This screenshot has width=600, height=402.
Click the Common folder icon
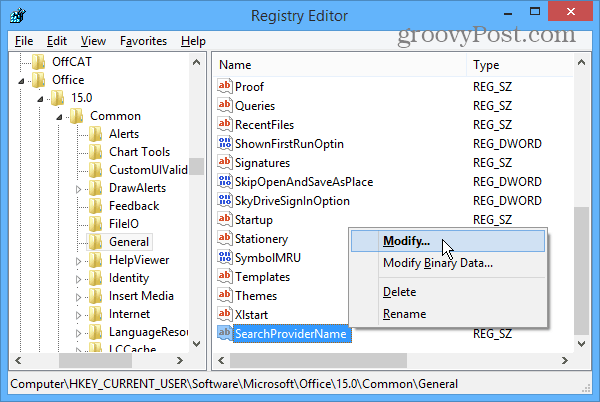77,116
